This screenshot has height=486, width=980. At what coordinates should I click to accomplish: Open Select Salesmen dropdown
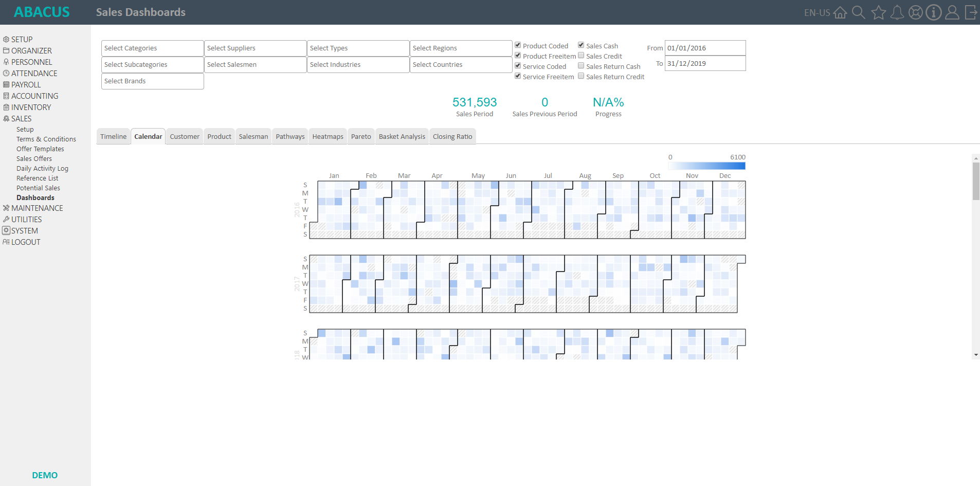[x=256, y=65]
